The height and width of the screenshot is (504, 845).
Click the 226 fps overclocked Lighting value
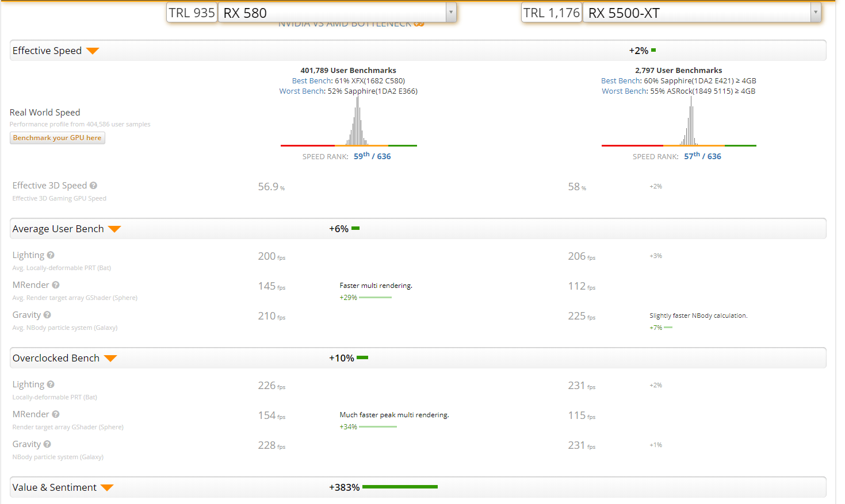272,386
